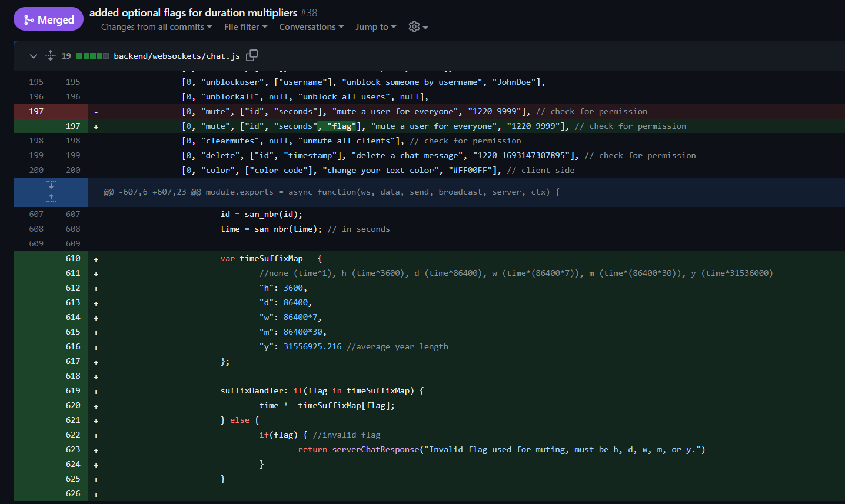
Task: Click the backend/websockets/chat.js file name
Action: click(177, 56)
